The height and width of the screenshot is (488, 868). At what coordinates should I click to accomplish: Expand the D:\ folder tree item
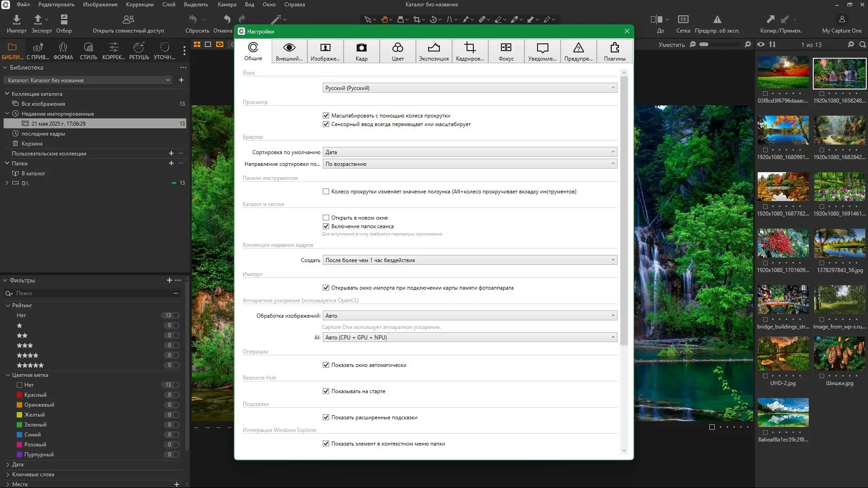click(7, 183)
